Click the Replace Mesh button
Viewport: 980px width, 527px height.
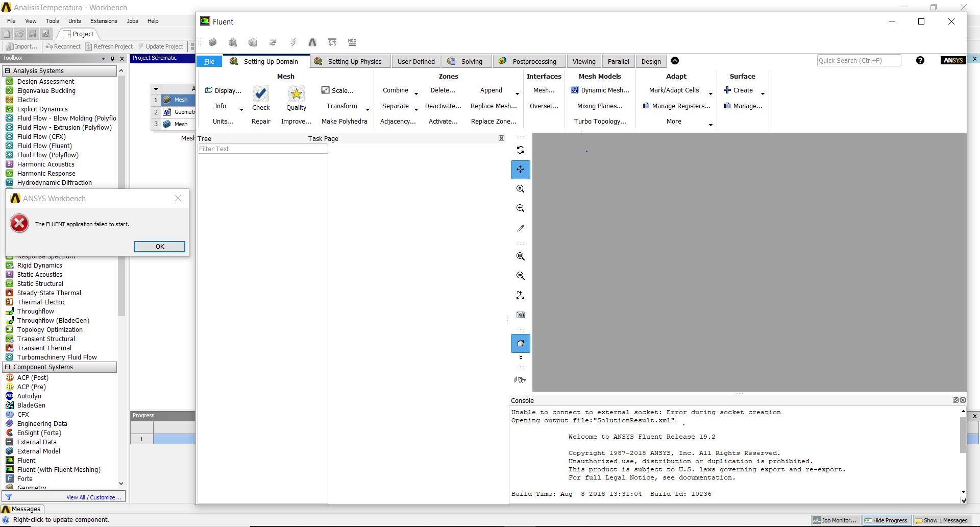494,106
